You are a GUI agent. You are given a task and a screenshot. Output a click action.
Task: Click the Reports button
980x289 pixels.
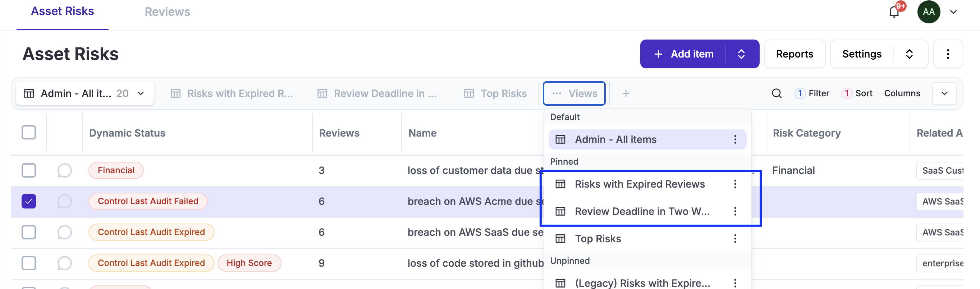(794, 54)
